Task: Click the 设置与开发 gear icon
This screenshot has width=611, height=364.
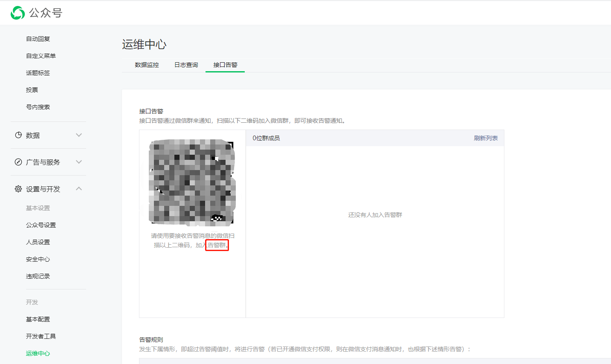Action: [18, 189]
